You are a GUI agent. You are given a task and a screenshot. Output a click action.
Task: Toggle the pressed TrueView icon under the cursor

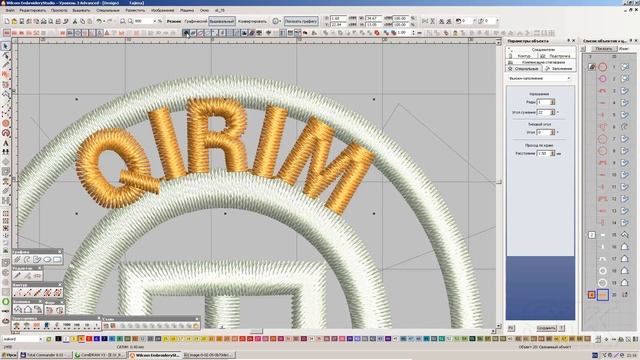coord(186,33)
